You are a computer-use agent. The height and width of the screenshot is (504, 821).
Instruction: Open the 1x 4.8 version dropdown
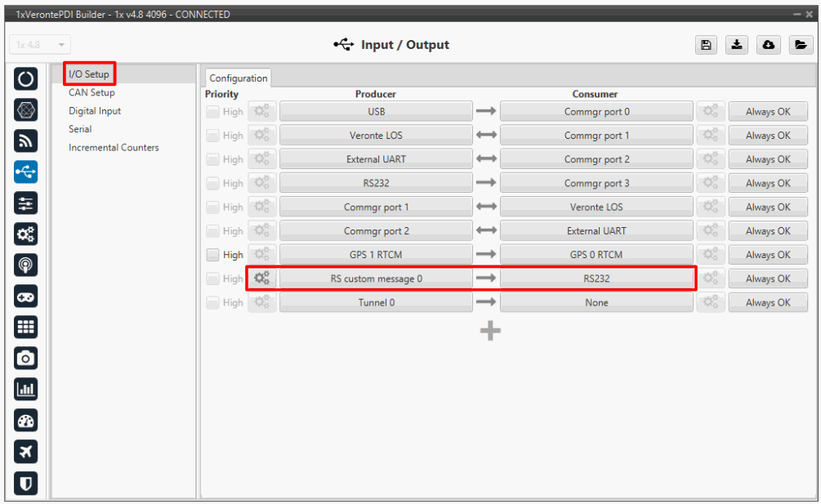click(41, 45)
